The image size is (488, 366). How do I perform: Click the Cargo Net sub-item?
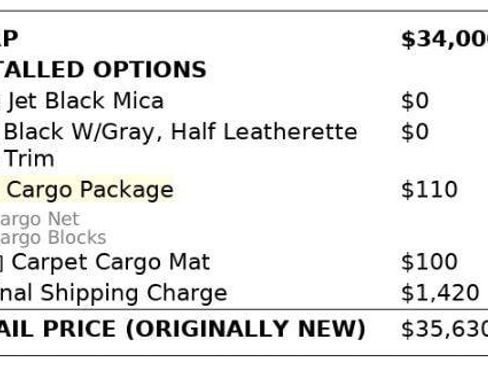(39, 219)
